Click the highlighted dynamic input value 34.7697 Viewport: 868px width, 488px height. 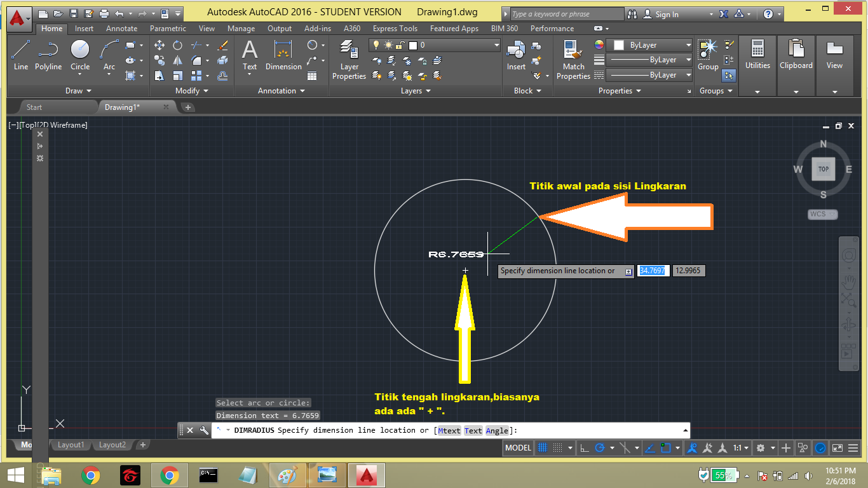coord(653,271)
